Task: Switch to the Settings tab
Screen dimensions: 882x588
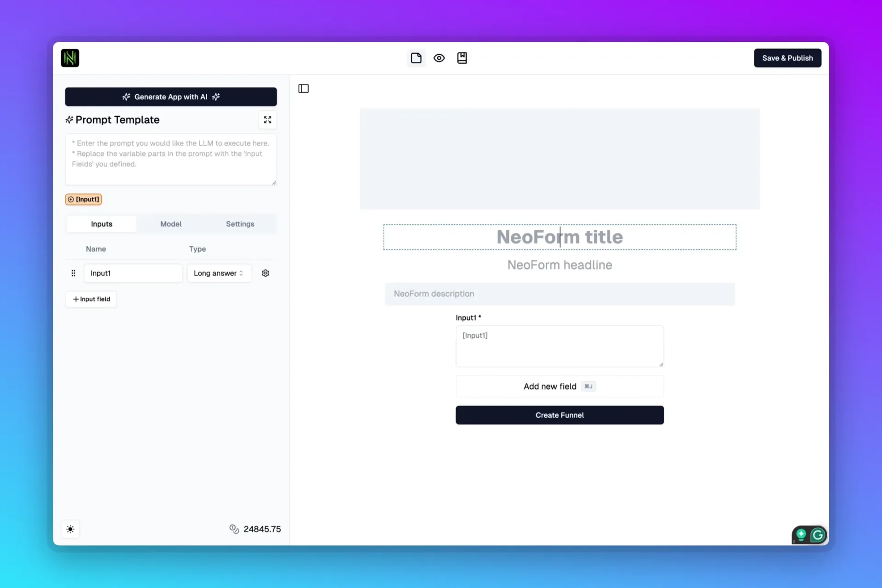Action: pyautogui.click(x=240, y=224)
